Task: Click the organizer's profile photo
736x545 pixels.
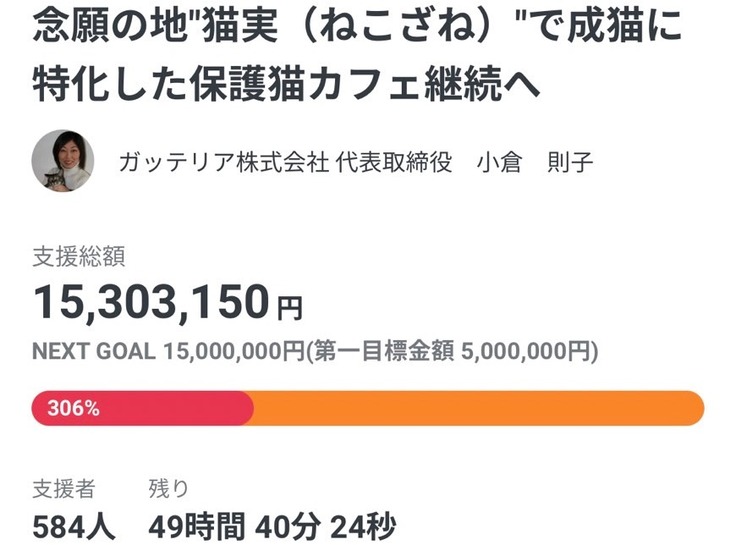Action: (x=63, y=162)
